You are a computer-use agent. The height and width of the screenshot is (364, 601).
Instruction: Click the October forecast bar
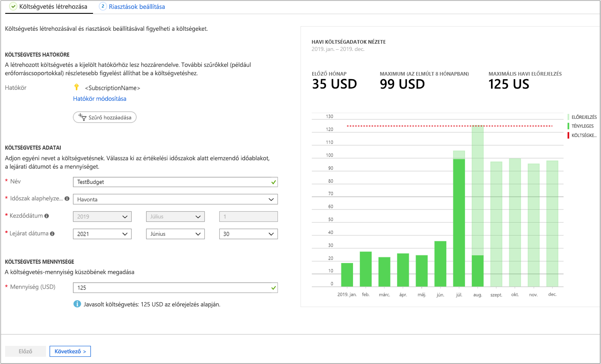point(515,222)
